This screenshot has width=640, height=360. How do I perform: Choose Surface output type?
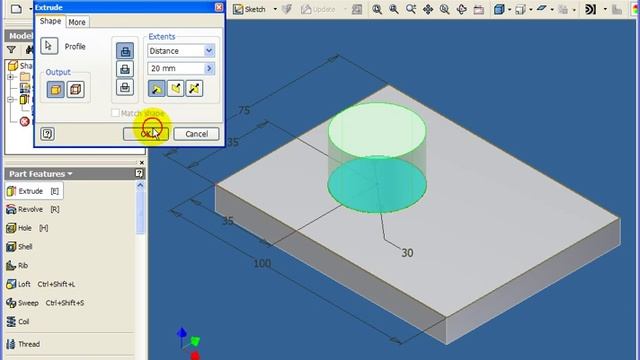(76, 89)
